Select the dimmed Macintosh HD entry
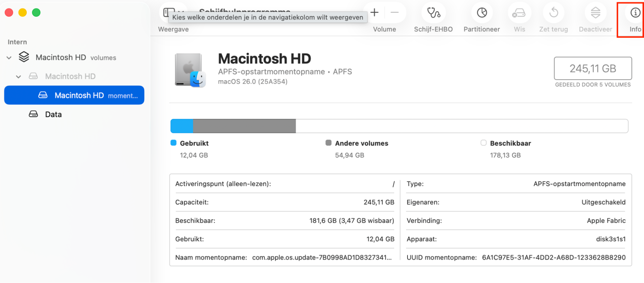This screenshot has height=283, width=644. [70, 76]
